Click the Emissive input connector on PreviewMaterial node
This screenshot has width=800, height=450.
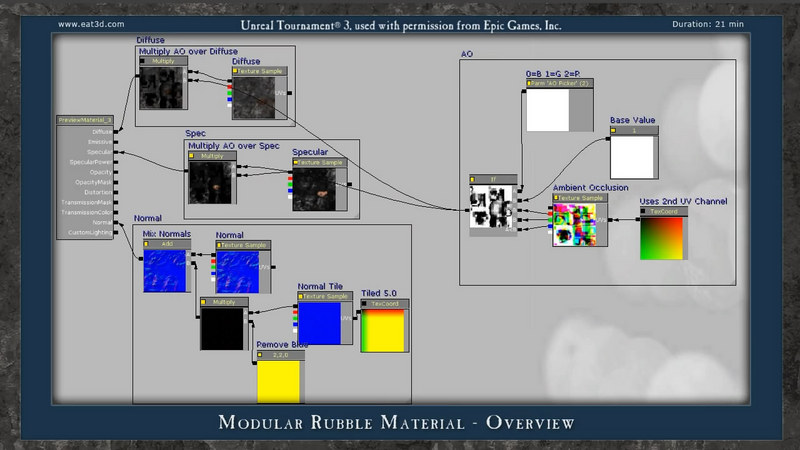click(118, 141)
